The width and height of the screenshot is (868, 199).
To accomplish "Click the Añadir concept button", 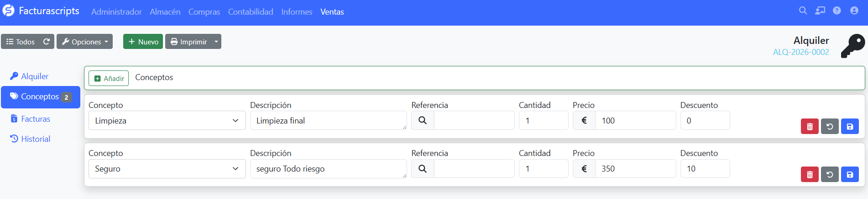I will pyautogui.click(x=109, y=78).
